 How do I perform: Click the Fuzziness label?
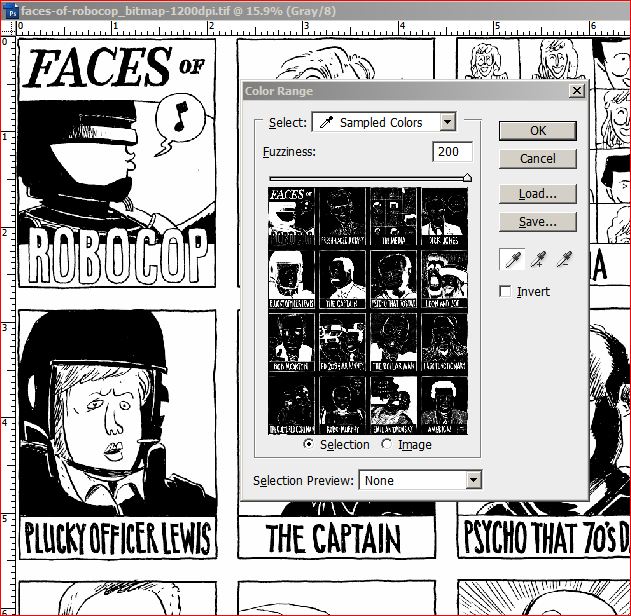[x=289, y=152]
